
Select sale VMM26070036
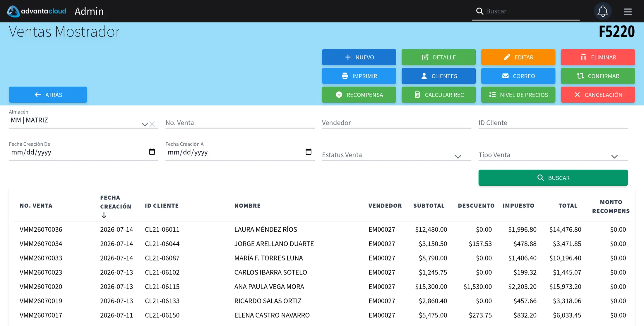(x=41, y=230)
